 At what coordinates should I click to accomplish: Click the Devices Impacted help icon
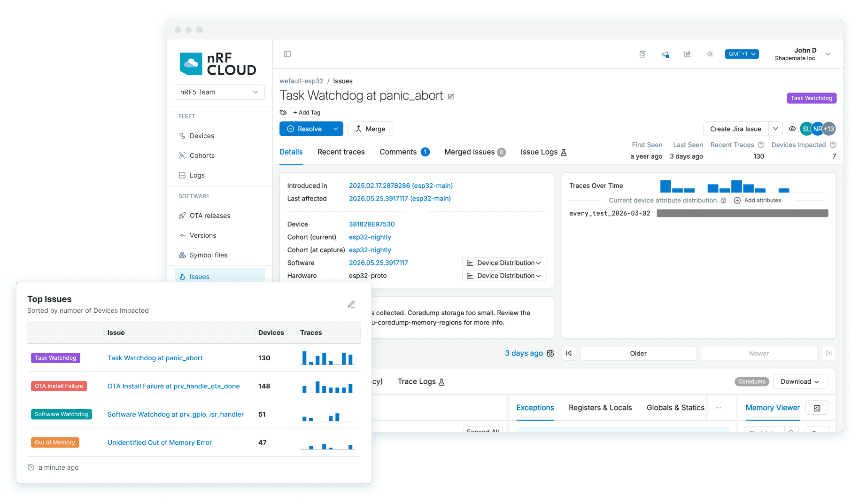pyautogui.click(x=833, y=145)
